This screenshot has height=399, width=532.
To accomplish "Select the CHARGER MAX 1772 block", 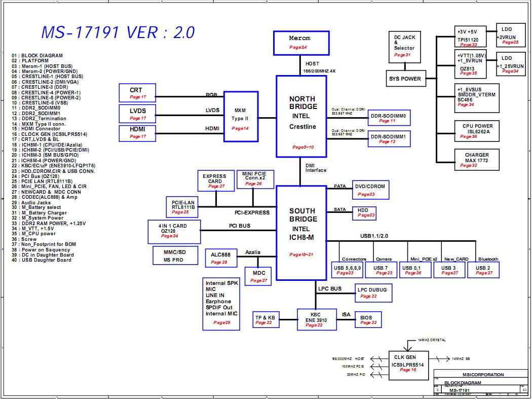I will [x=477, y=160].
